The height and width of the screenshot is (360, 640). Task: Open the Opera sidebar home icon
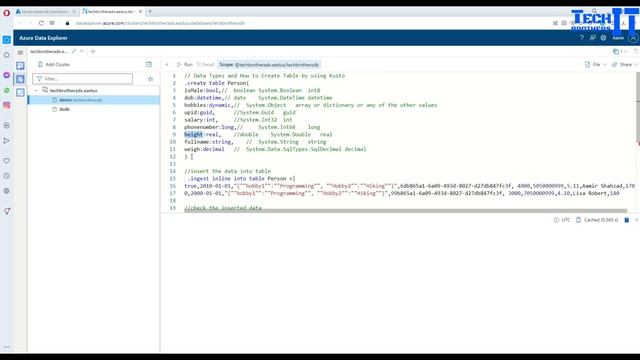(7, 55)
